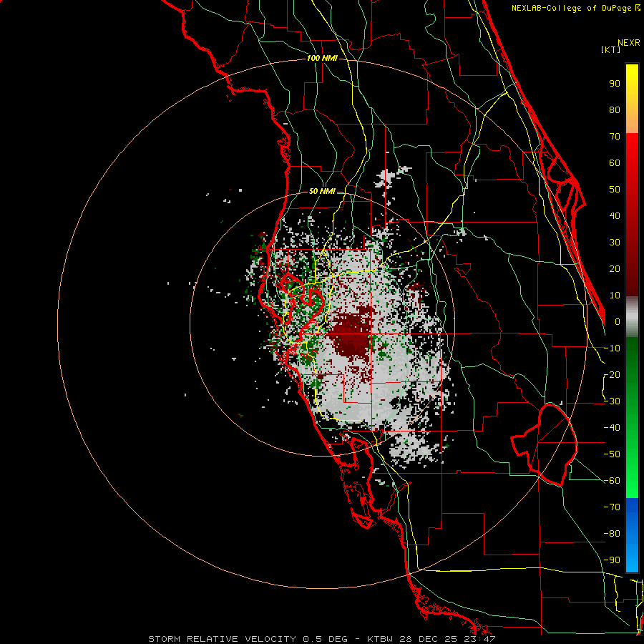
Task: Click the -30 scale label
Action: pos(612,401)
